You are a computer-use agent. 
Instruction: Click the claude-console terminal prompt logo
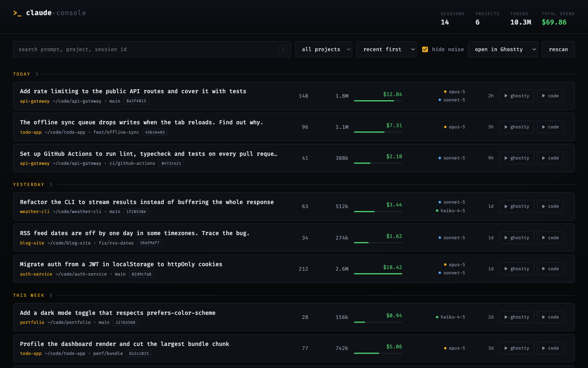pos(17,13)
